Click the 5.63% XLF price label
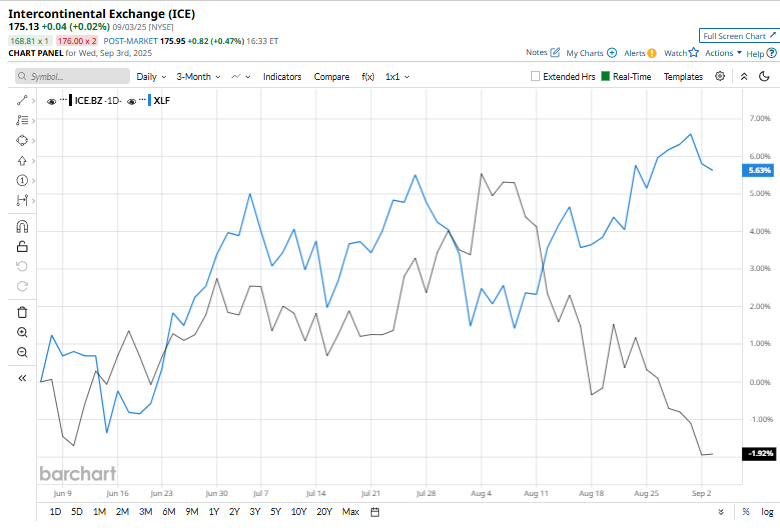The height and width of the screenshot is (528, 780). tap(758, 170)
